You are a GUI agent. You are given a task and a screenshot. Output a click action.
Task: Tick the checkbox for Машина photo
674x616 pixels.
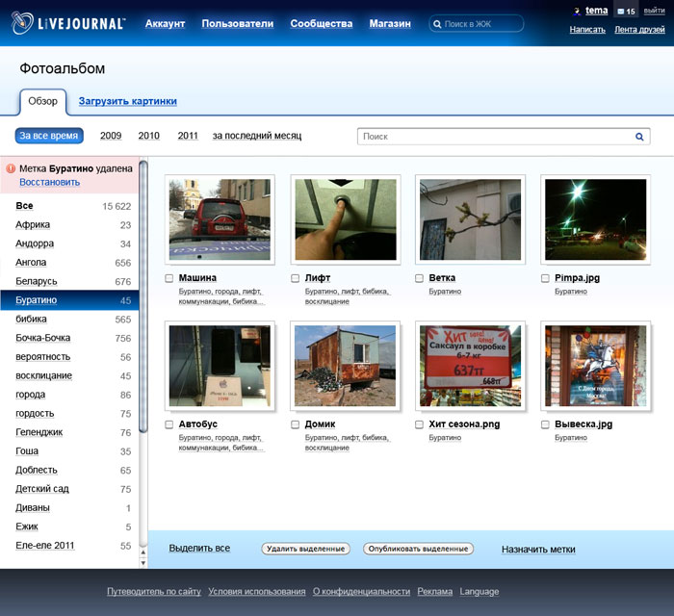pyautogui.click(x=169, y=278)
